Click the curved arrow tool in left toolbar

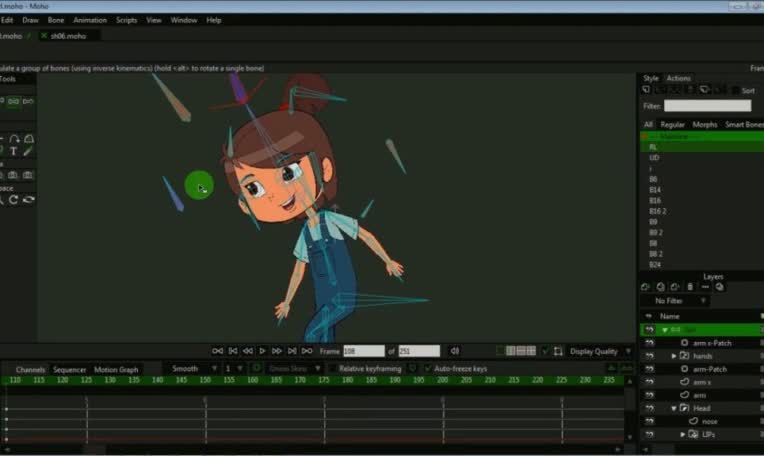point(15,139)
